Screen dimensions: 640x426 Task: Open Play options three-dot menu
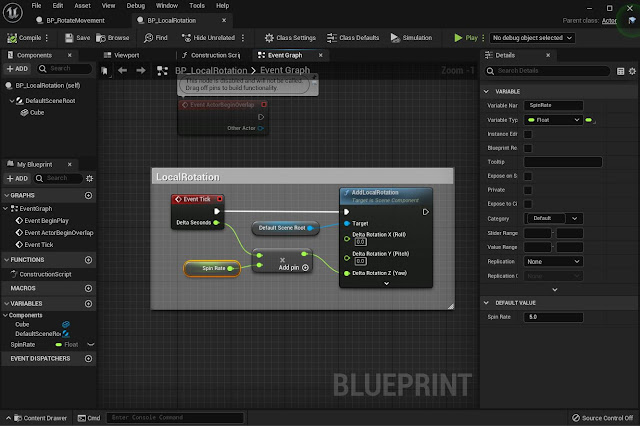tap(483, 38)
